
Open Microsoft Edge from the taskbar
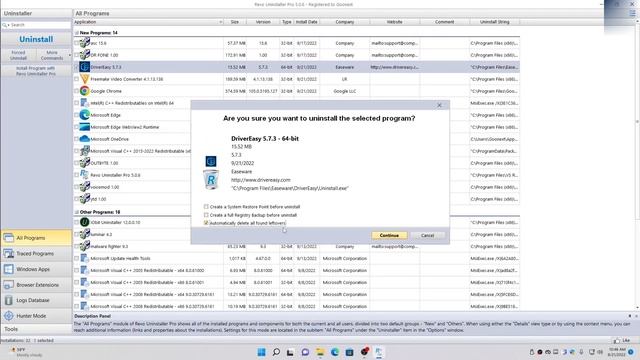pyautogui.click(x=335, y=352)
